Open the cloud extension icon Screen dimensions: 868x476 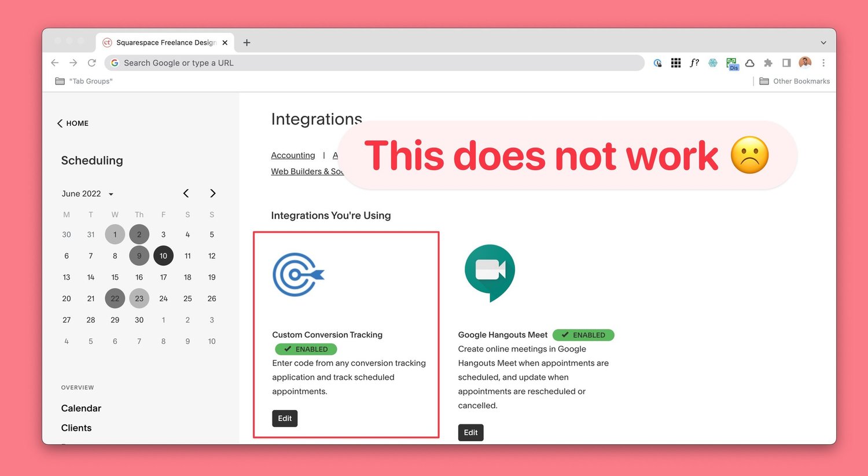[750, 63]
